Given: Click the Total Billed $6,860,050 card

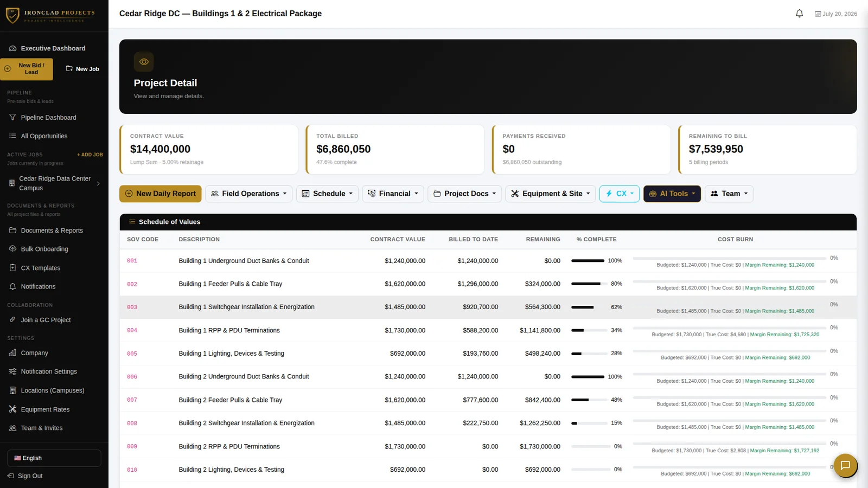Looking at the screenshot, I should click(x=395, y=150).
